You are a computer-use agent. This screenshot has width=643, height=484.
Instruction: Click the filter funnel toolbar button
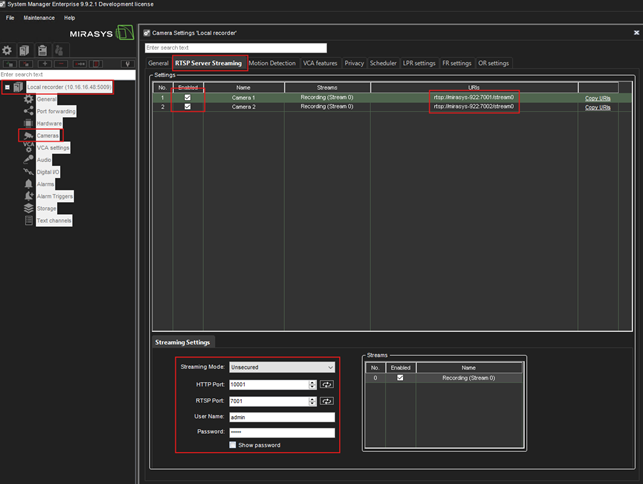click(x=128, y=64)
